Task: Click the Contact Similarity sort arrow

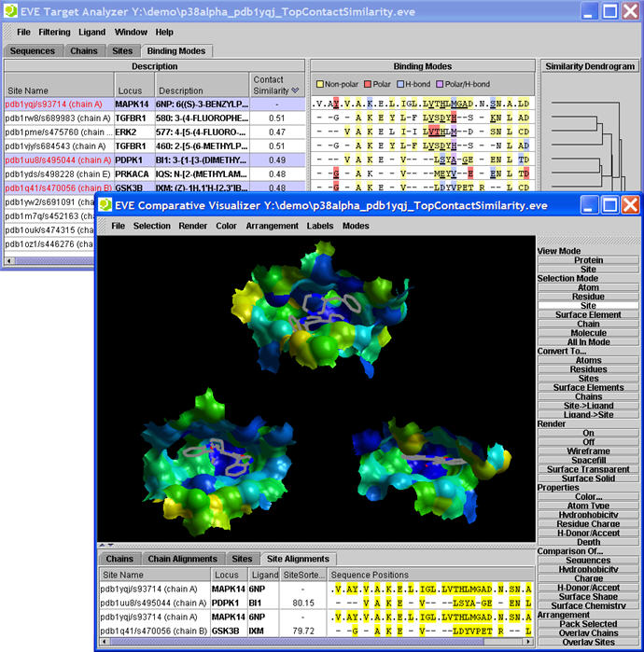Action: pyautogui.click(x=295, y=90)
